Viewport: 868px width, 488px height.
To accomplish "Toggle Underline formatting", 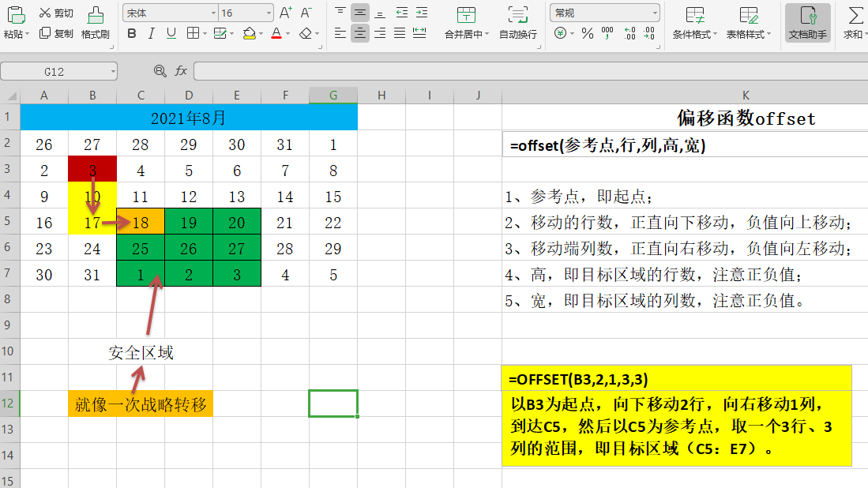I will click(x=171, y=34).
